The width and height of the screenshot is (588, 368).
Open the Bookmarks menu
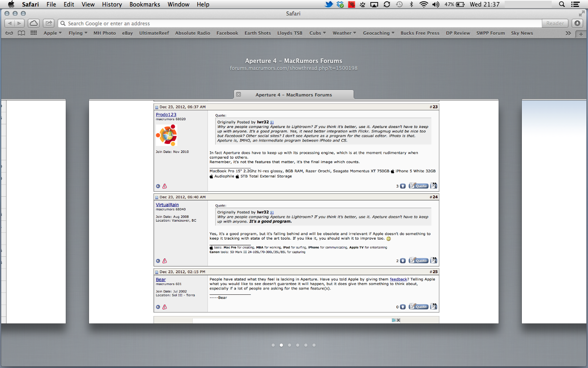click(145, 4)
